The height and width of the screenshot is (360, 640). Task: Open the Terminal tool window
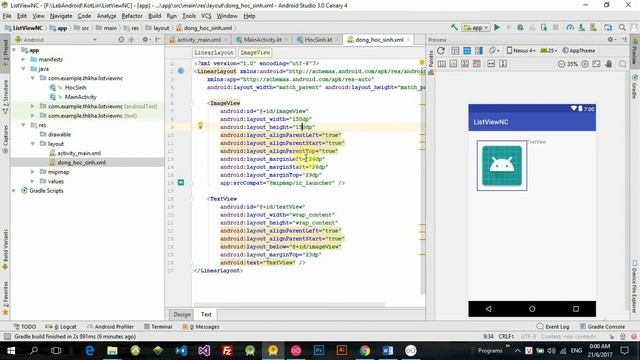(158, 327)
